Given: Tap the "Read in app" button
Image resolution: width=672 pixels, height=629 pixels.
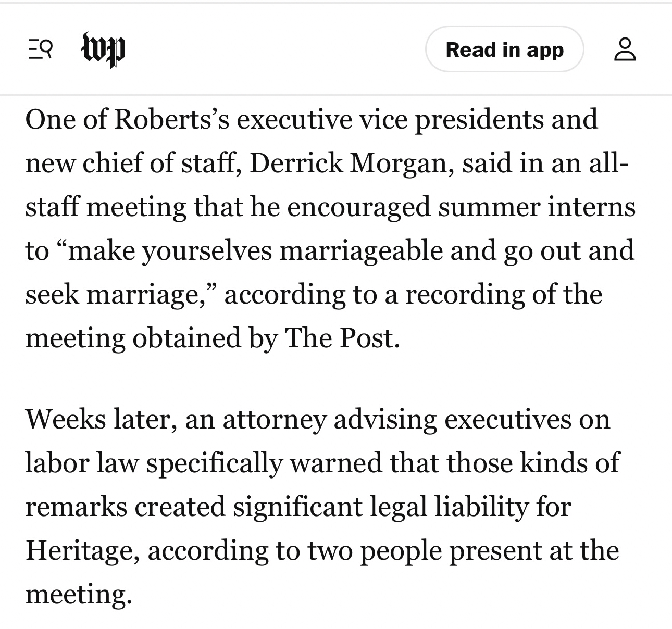Looking at the screenshot, I should [x=504, y=49].
